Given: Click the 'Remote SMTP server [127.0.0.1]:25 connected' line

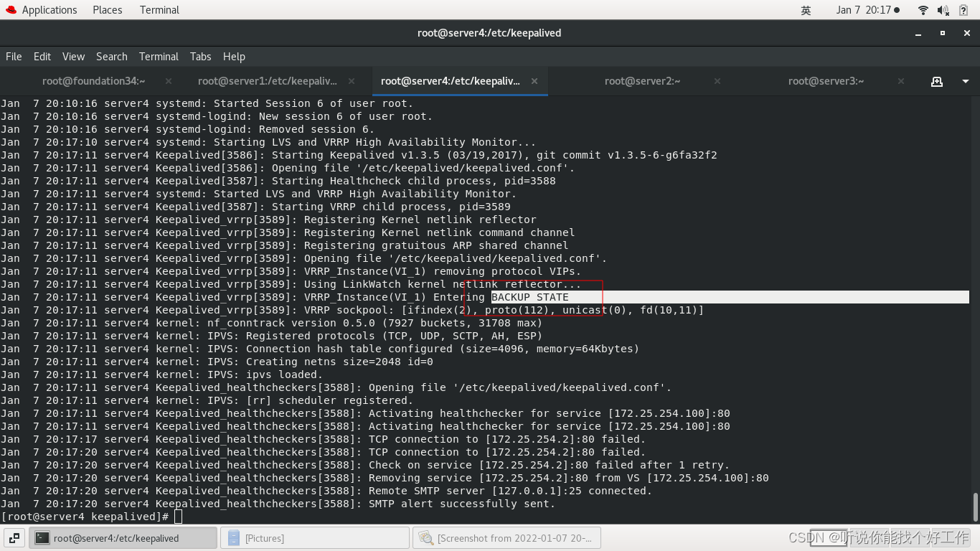Looking at the screenshot, I should tap(326, 491).
